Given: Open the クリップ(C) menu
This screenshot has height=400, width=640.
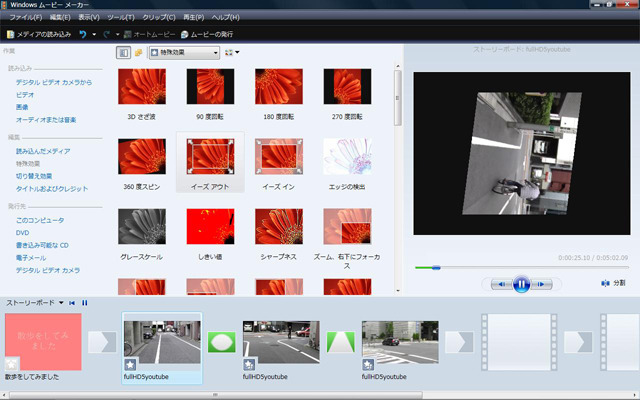Looking at the screenshot, I should [x=159, y=18].
